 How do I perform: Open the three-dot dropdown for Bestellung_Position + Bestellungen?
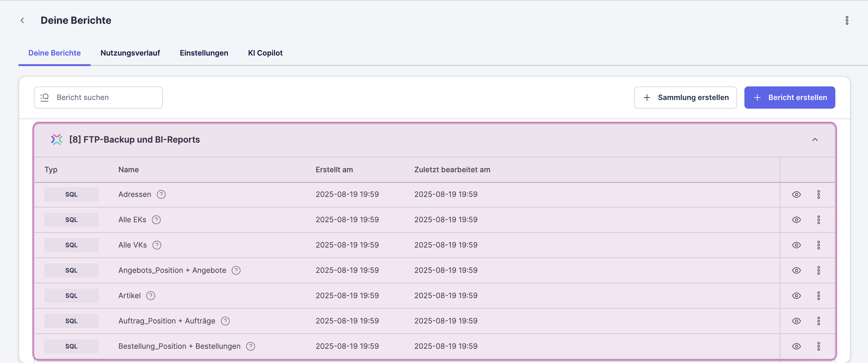[x=818, y=346]
